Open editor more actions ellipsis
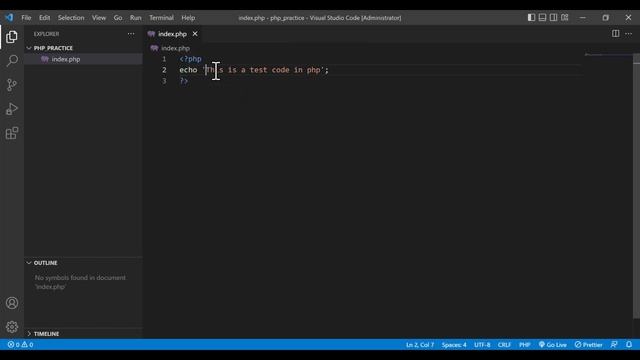The width and height of the screenshot is (640, 360). (x=629, y=33)
